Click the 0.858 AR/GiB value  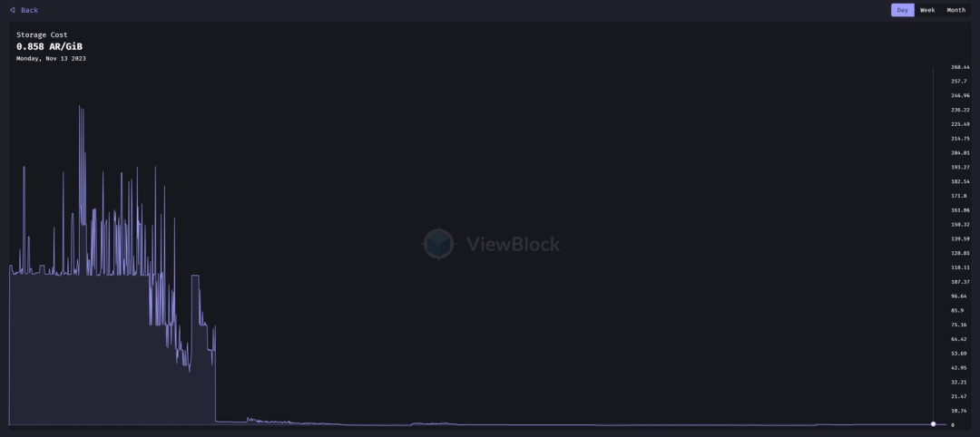[49, 46]
